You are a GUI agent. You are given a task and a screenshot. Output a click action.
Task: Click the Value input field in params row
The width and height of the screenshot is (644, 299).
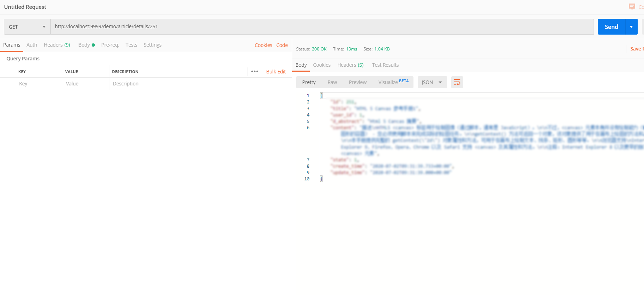pos(86,84)
